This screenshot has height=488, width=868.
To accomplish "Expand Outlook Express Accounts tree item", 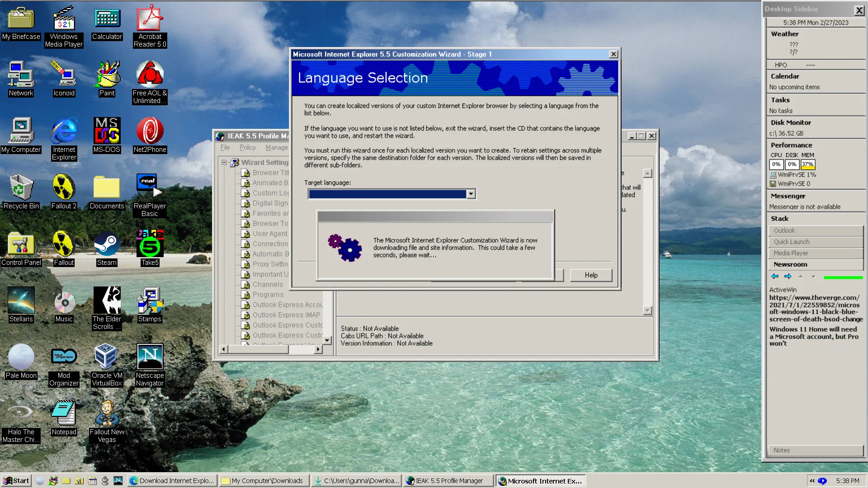I will [286, 305].
